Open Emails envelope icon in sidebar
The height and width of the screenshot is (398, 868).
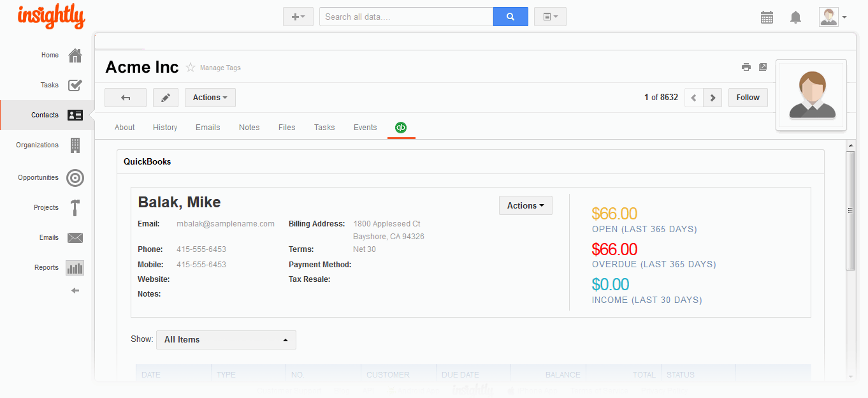(x=75, y=238)
